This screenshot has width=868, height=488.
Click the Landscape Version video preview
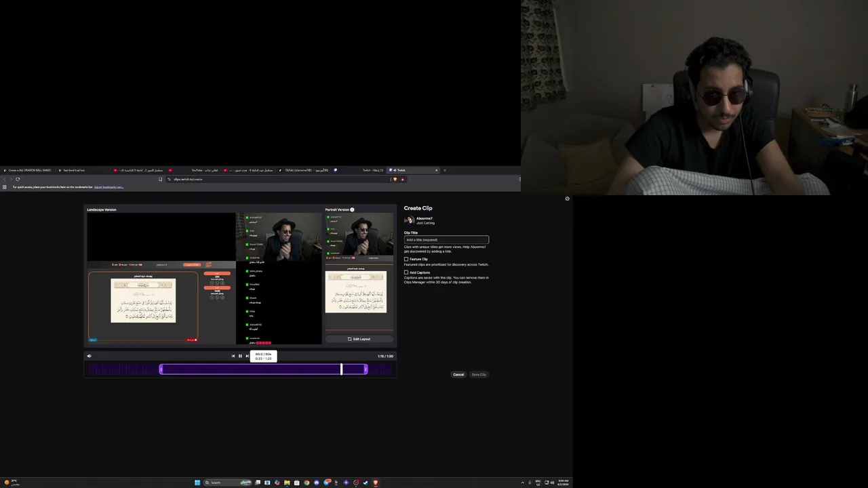click(x=204, y=279)
